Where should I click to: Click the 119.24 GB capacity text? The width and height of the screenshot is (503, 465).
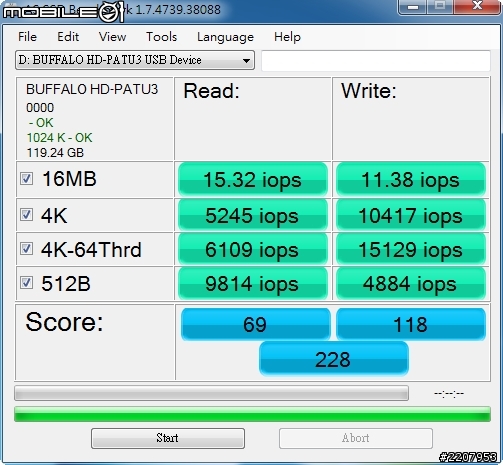tap(55, 153)
